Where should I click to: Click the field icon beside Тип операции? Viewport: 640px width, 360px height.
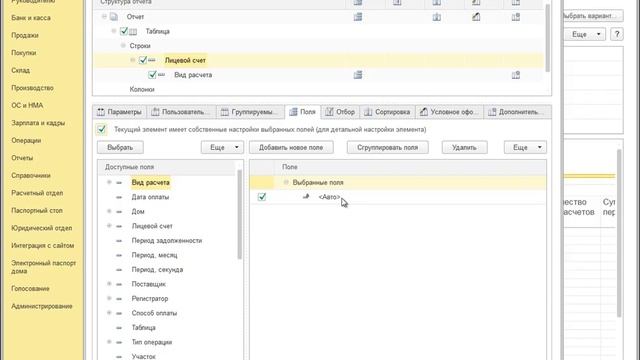point(119,342)
